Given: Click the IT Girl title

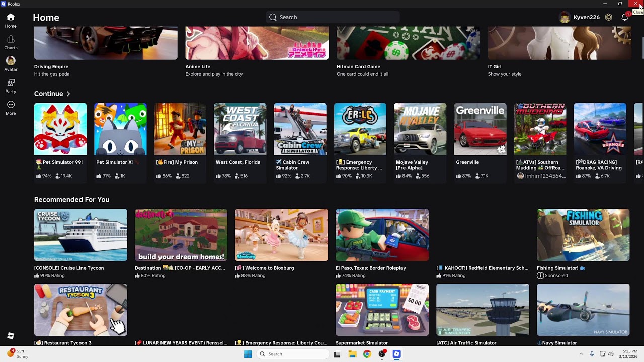Looking at the screenshot, I should tap(495, 66).
